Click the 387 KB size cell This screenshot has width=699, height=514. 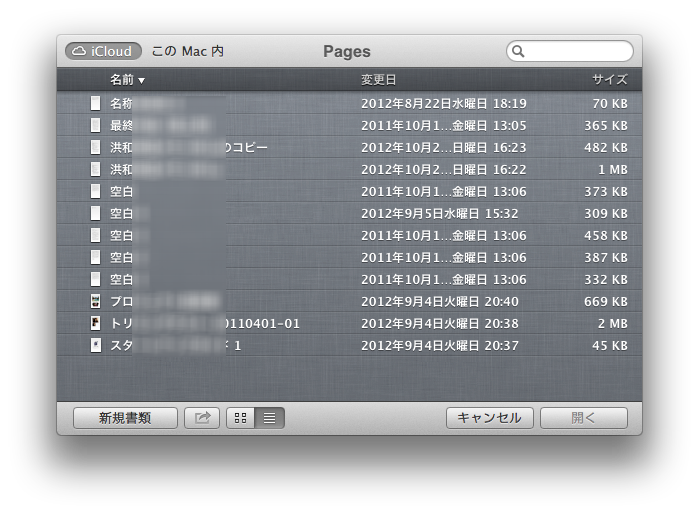[606, 258]
